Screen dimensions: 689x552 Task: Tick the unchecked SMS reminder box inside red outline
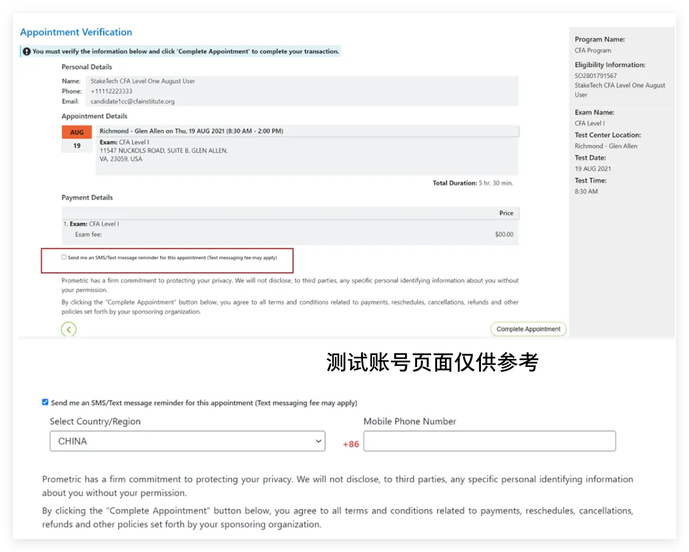(64, 257)
